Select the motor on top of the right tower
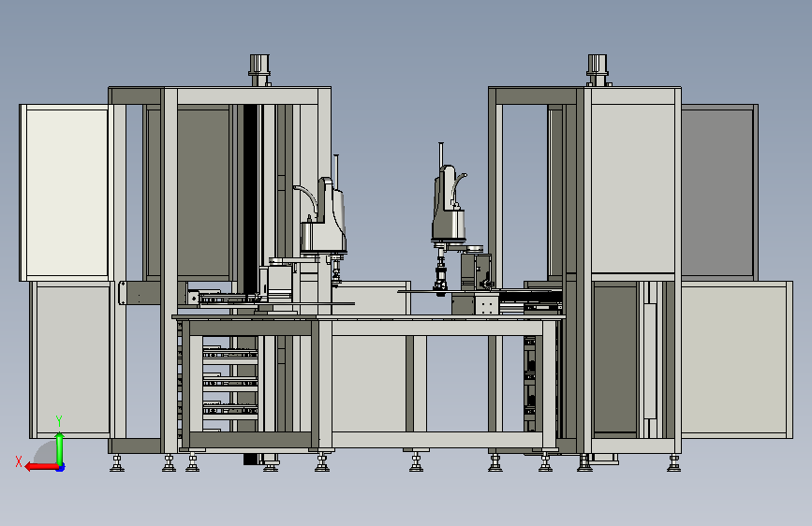Screen dimensions: 812x526 [x=598, y=69]
